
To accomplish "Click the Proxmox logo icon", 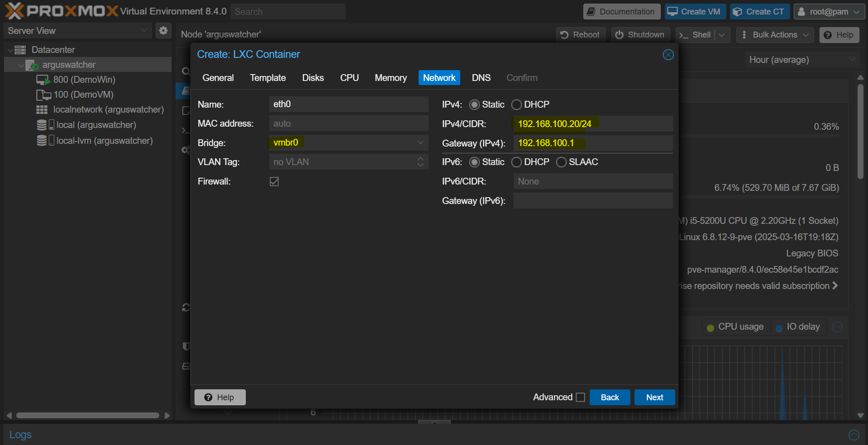I will point(14,11).
